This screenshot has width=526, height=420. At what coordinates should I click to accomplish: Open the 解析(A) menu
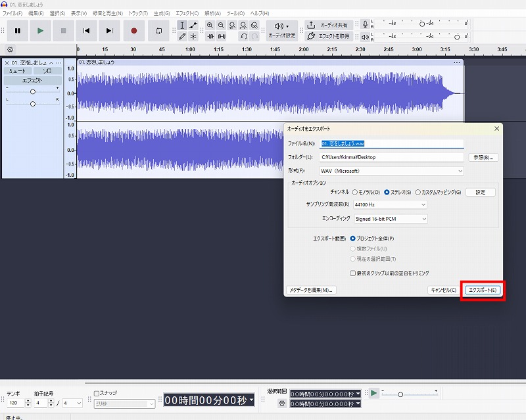click(x=212, y=13)
